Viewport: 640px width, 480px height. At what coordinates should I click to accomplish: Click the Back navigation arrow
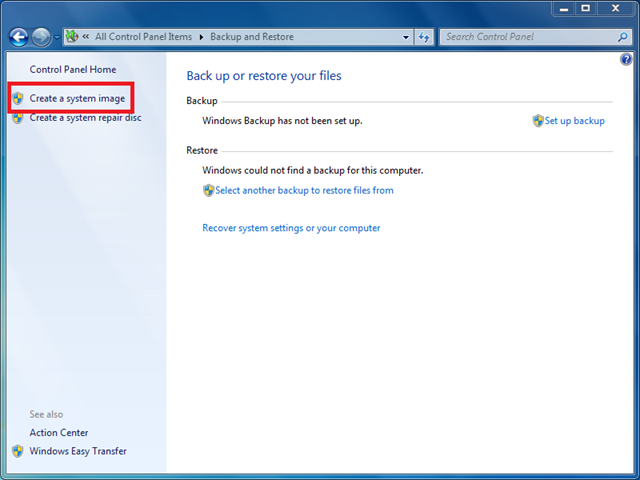[x=18, y=37]
